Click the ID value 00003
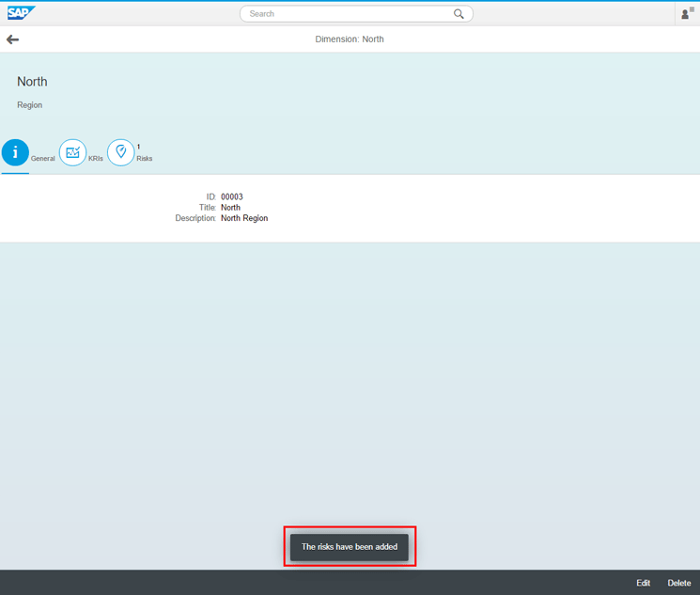Image resolution: width=700 pixels, height=595 pixels. (x=232, y=197)
